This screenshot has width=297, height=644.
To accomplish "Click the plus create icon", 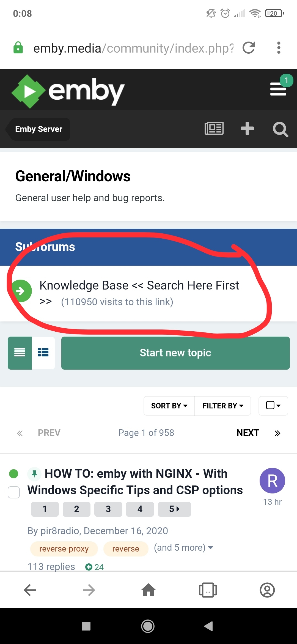I will click(247, 129).
